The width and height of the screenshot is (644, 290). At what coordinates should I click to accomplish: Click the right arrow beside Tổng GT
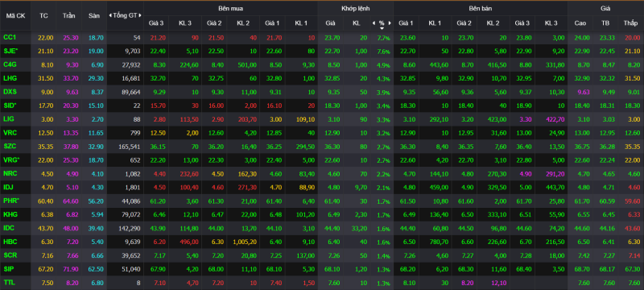pos(140,15)
